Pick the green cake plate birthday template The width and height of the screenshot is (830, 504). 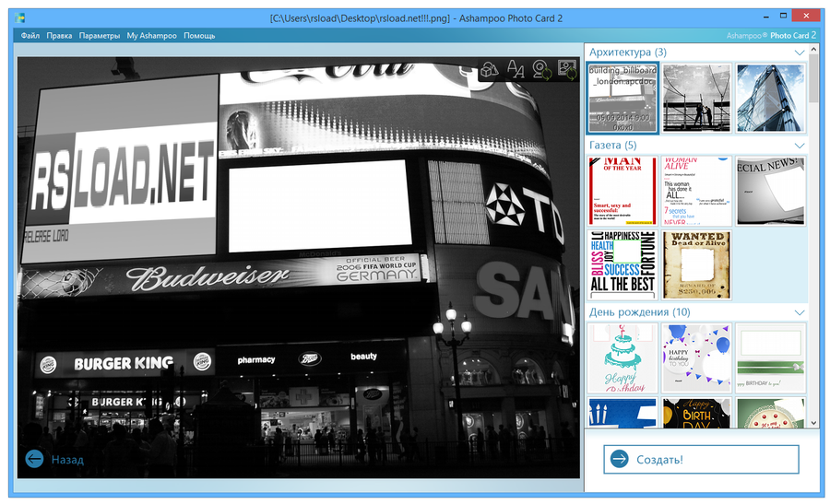pos(771,413)
